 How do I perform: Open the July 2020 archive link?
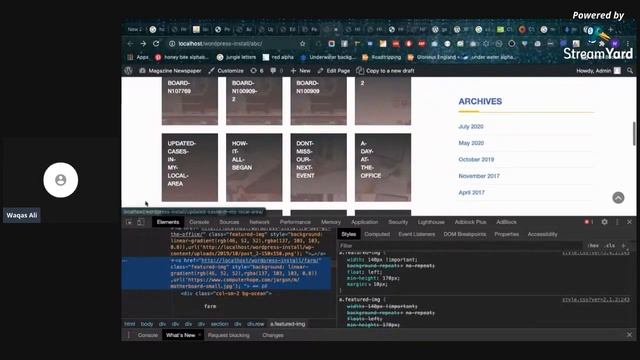(x=471, y=127)
